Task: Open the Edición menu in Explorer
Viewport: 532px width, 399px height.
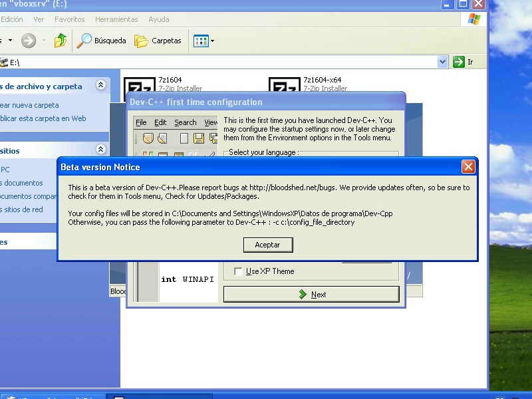Action: pos(11,19)
